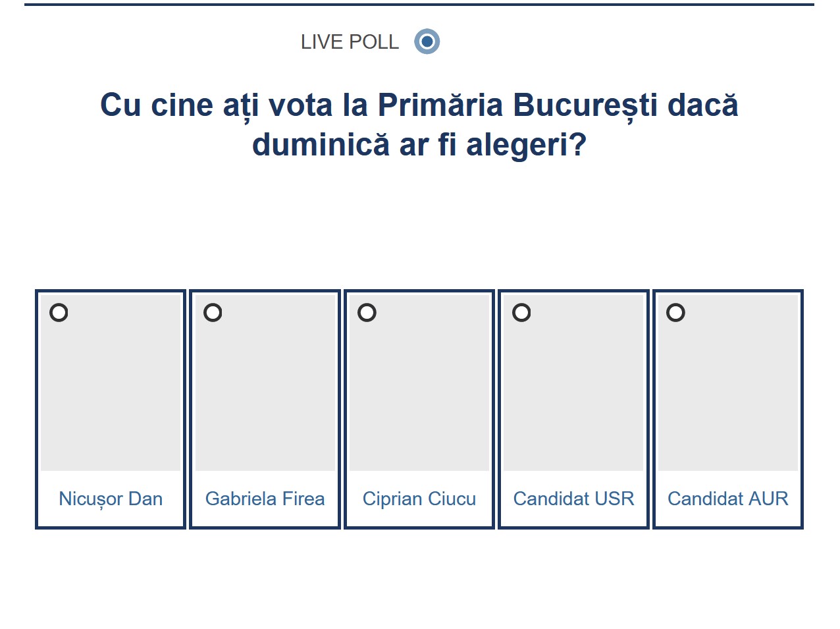Click the Ciprian Ciucu name link
Viewport: 840px width, 629px height.
[419, 499]
